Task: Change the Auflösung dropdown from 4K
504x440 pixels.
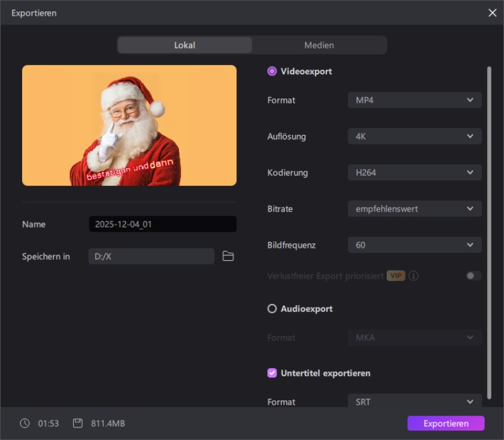Action: 415,136
